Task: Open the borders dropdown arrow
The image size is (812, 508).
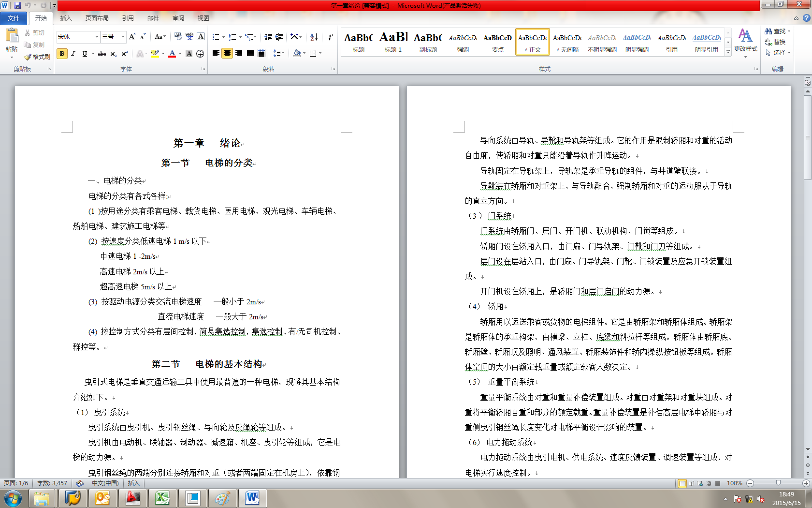Action: click(x=320, y=53)
